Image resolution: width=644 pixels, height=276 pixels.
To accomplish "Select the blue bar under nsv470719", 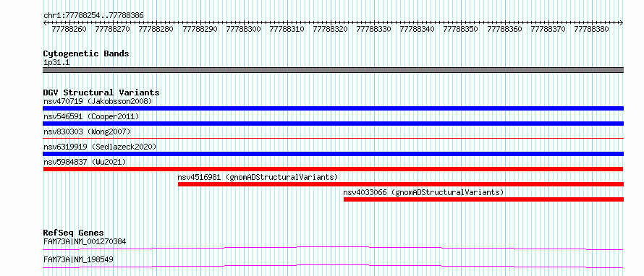I will [333, 108].
